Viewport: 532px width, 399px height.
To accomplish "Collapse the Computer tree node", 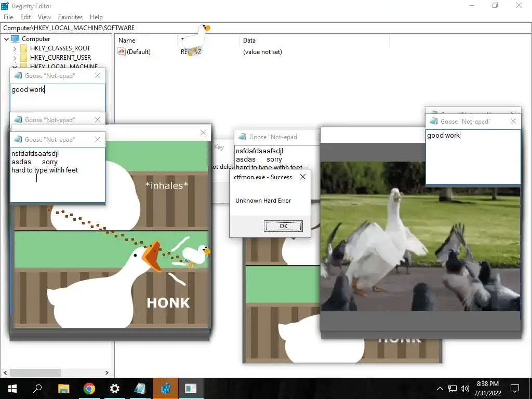I will (6, 39).
